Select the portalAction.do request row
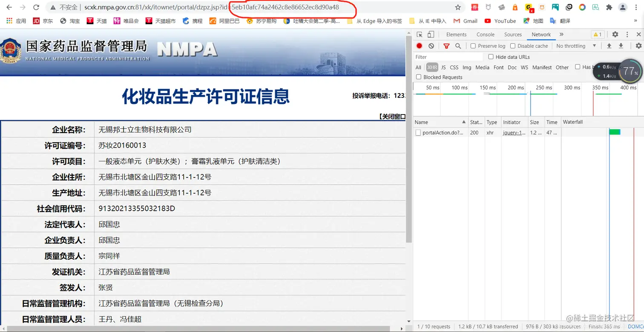Image resolution: width=644 pixels, height=332 pixels. (528, 133)
